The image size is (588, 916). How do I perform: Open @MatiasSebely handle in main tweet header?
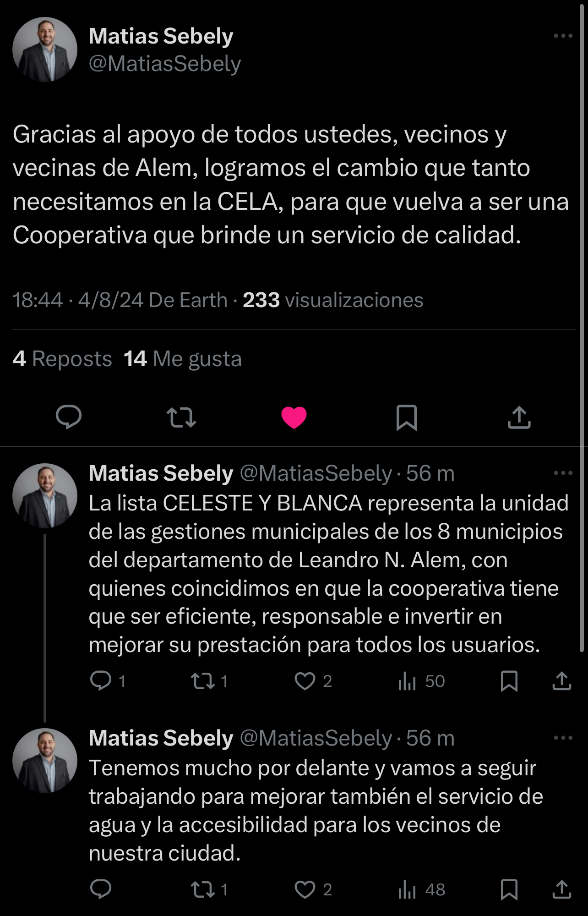165,64
